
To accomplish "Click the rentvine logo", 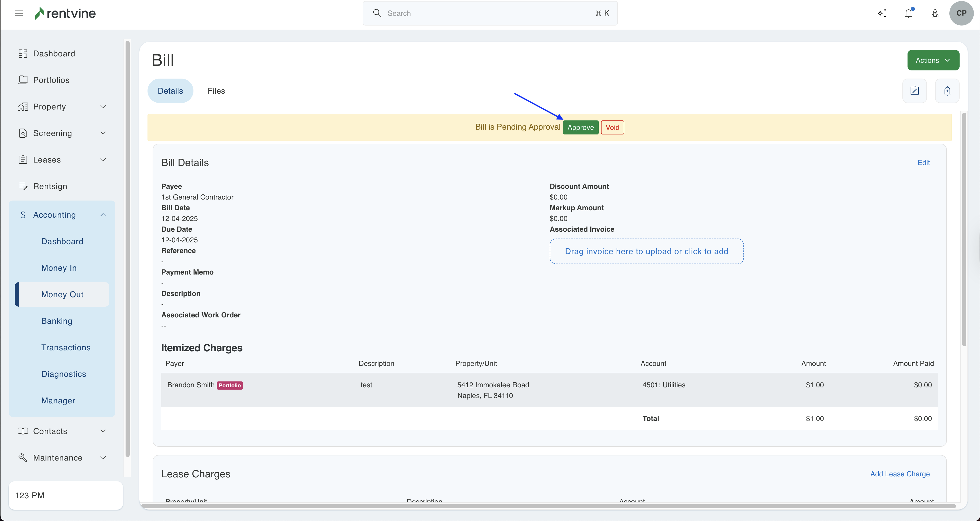I will [65, 13].
